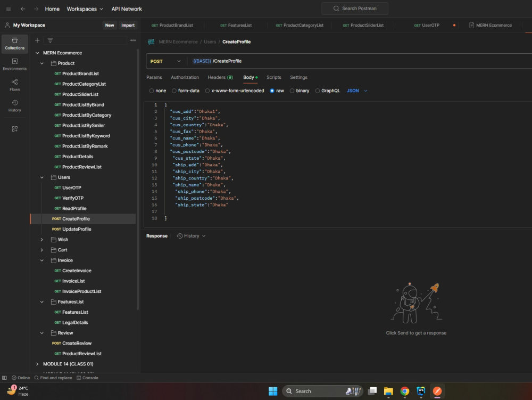Screen dimensions: 532x400
Task: Open the Console from status bar
Action: click(87, 378)
